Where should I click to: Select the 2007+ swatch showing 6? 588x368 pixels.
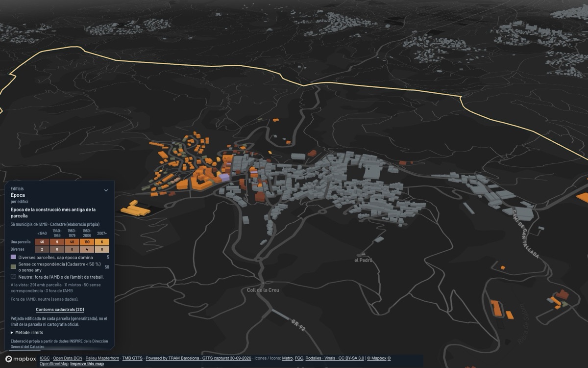point(102,242)
